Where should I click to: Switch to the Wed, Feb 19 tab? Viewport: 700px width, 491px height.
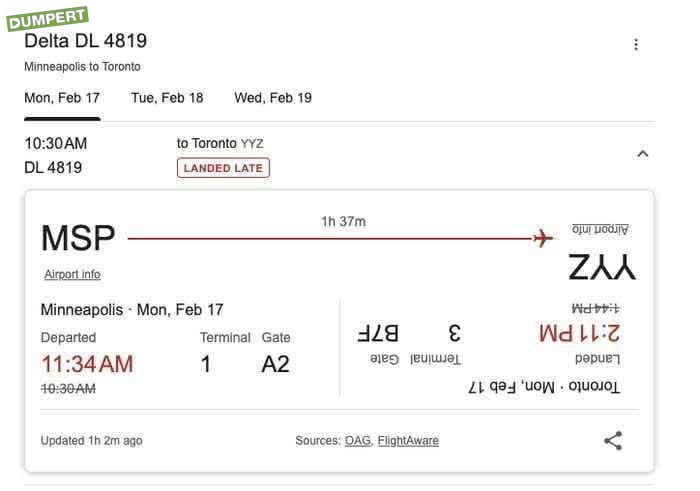(273, 98)
